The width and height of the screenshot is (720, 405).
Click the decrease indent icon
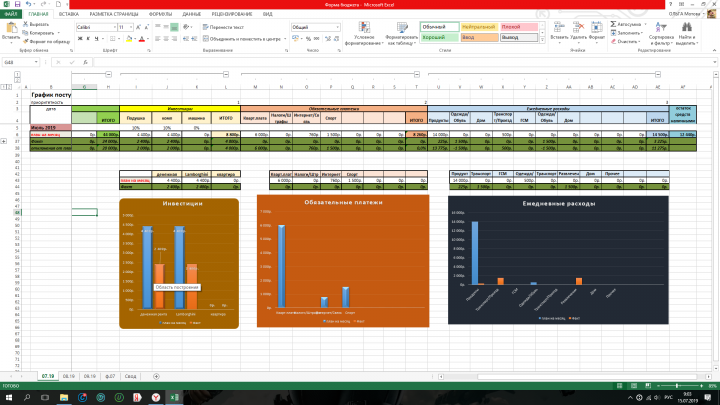(x=186, y=39)
